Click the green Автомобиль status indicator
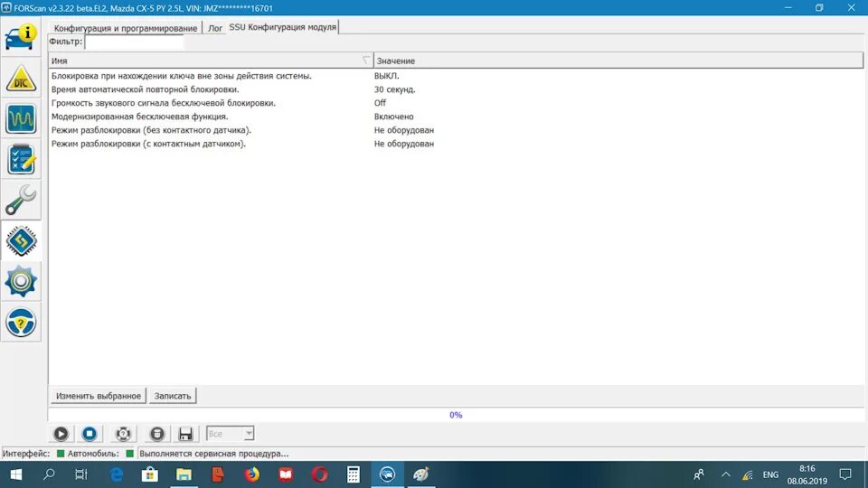Viewport: 868px width, 488px height. [x=129, y=454]
